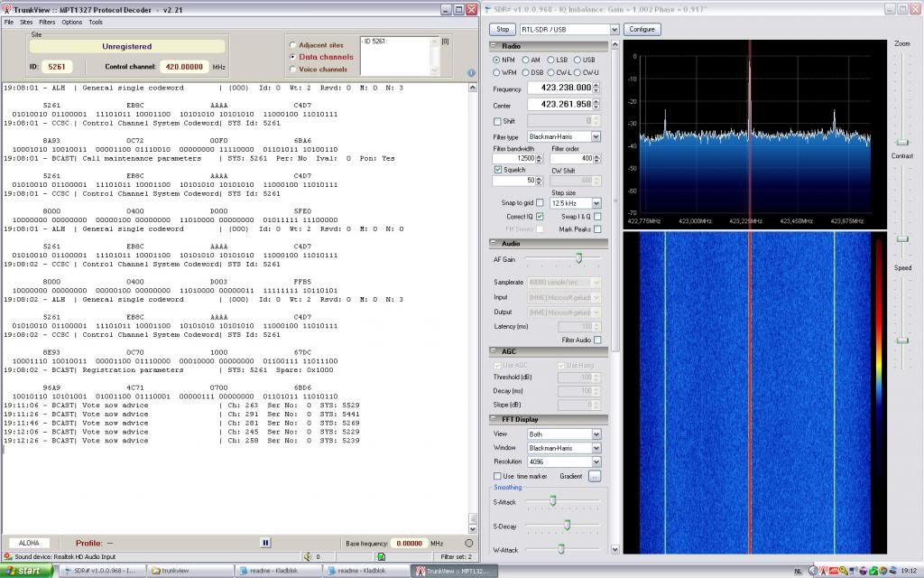
Task: Adjust the AF Gain slider
Action: 578,258
